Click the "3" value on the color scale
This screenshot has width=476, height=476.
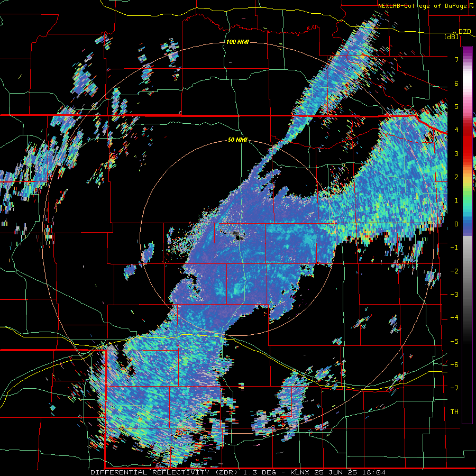[x=456, y=153]
